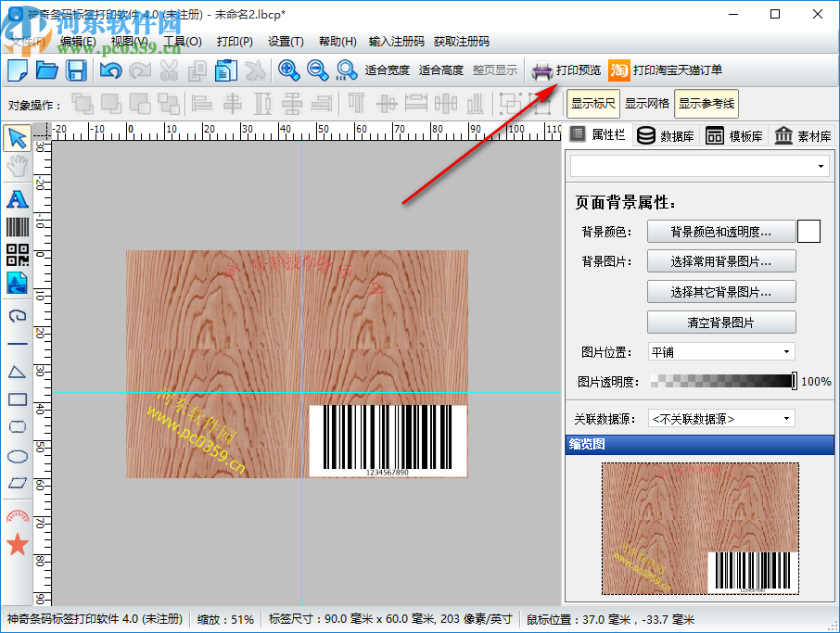Select the image insert tool

18,284
